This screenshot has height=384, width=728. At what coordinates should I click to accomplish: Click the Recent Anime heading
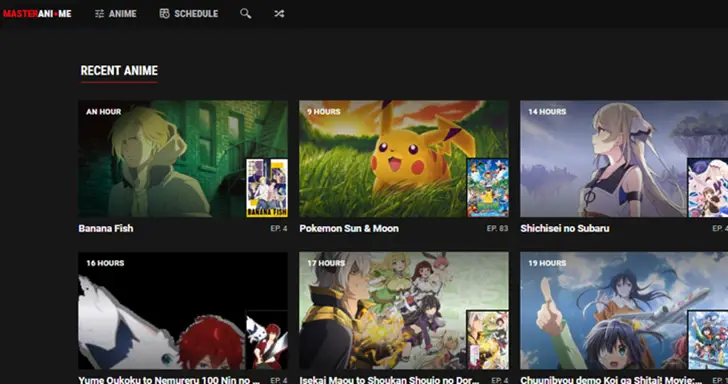point(119,71)
